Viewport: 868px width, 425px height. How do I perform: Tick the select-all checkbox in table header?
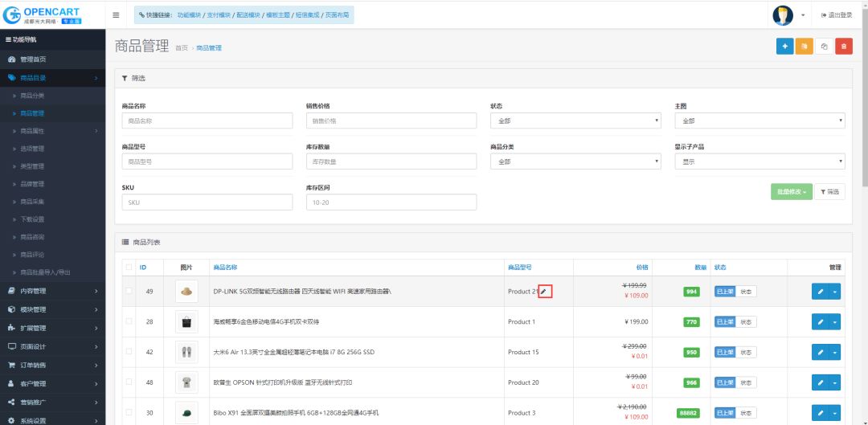(x=129, y=267)
